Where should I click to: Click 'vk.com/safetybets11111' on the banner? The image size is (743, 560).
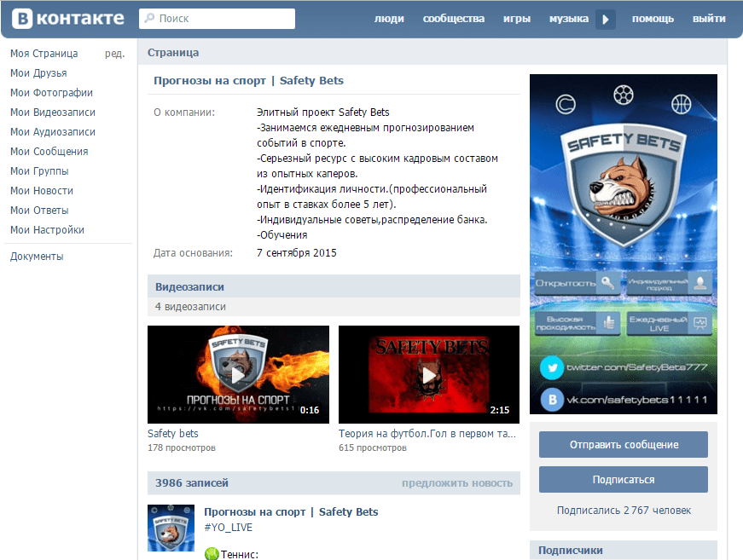pyautogui.click(x=636, y=400)
